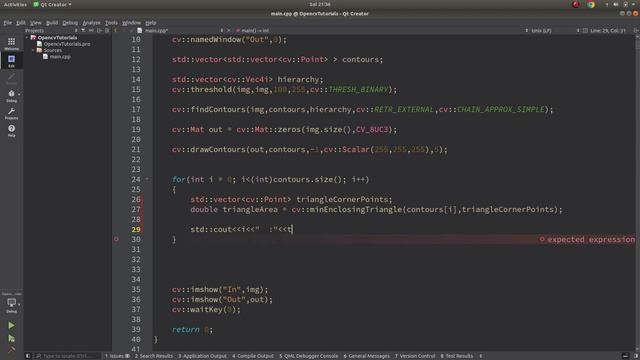The height and width of the screenshot is (360, 640).
Task: Open the Application Output pane
Action: pyautogui.click(x=202, y=356)
